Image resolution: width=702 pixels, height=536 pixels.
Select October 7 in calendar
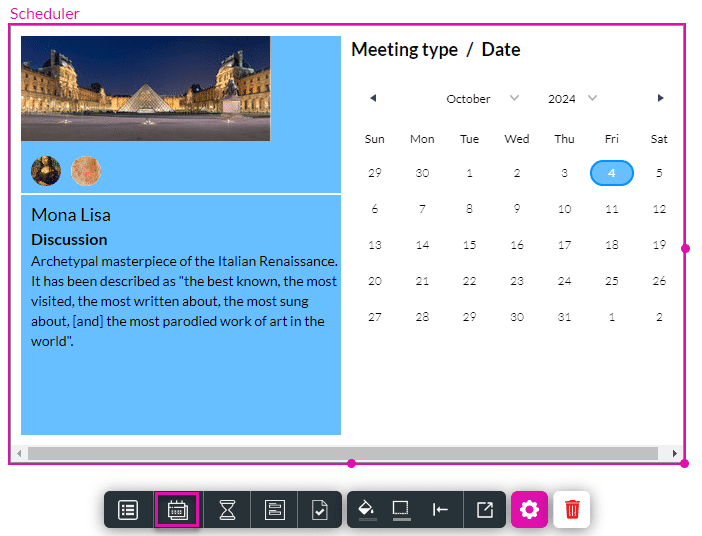click(422, 209)
